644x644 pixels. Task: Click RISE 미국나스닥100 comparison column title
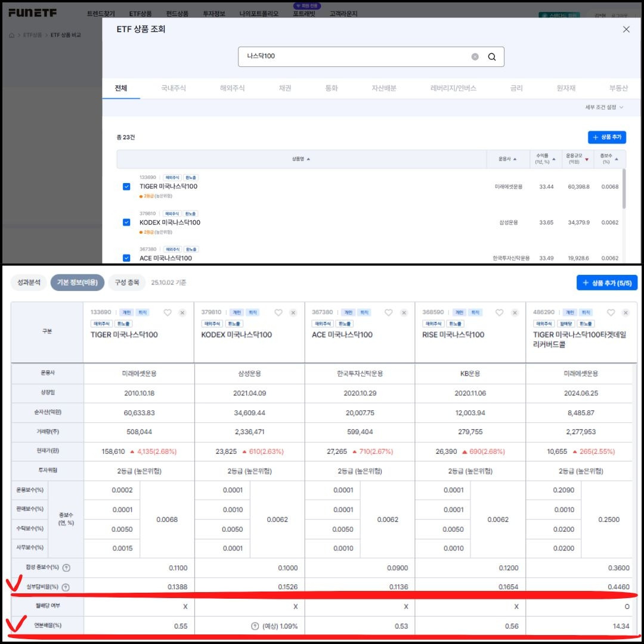pyautogui.click(x=453, y=335)
